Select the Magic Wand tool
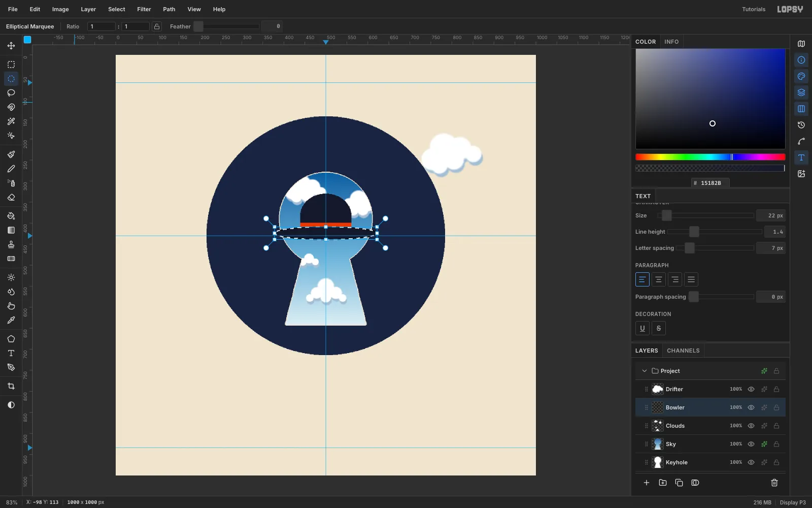Viewport: 812px width, 508px height. (11, 121)
